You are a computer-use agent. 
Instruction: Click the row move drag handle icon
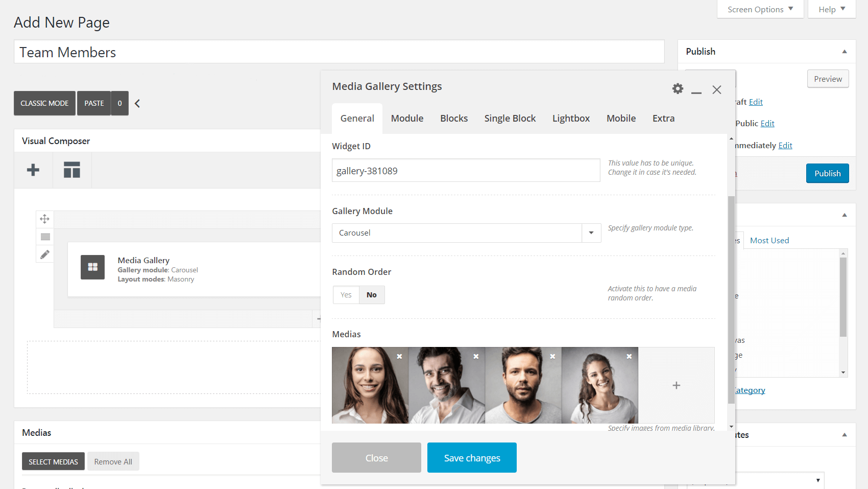point(45,219)
